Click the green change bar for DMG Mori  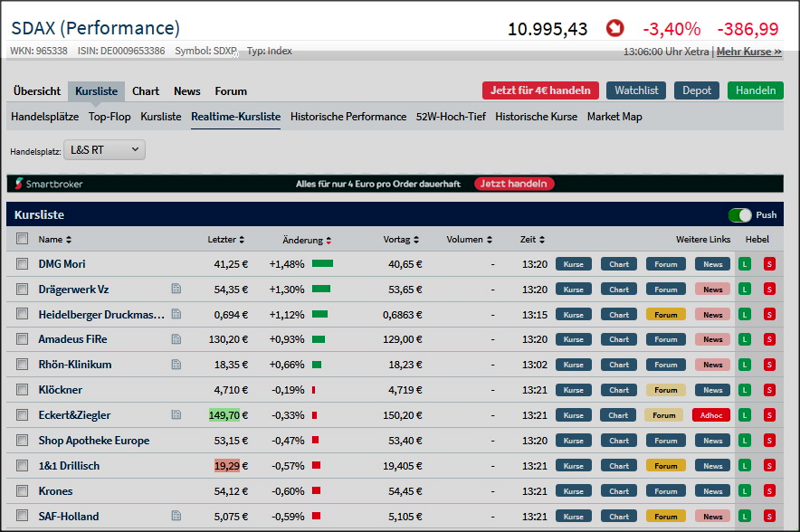(x=322, y=264)
